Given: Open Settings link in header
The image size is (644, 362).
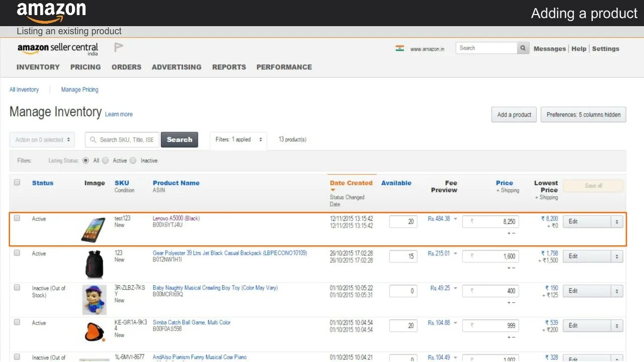Looking at the screenshot, I should click(x=606, y=49).
